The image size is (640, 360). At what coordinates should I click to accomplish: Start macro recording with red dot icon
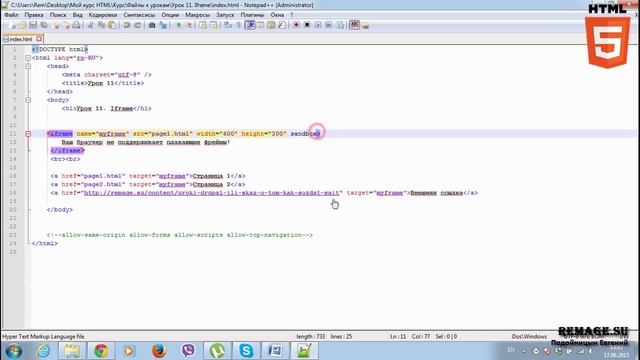tap(296, 25)
